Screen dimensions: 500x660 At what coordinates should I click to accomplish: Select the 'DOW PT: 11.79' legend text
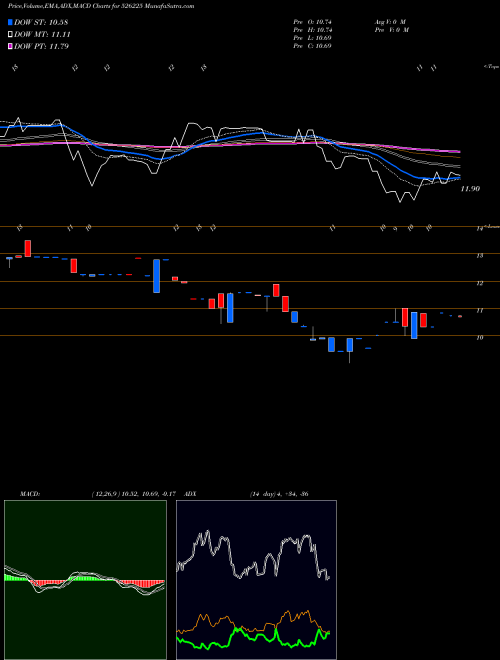(41, 46)
